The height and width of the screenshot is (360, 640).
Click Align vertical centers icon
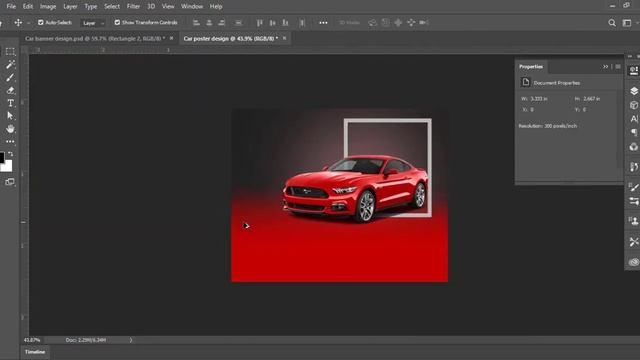coord(273,22)
